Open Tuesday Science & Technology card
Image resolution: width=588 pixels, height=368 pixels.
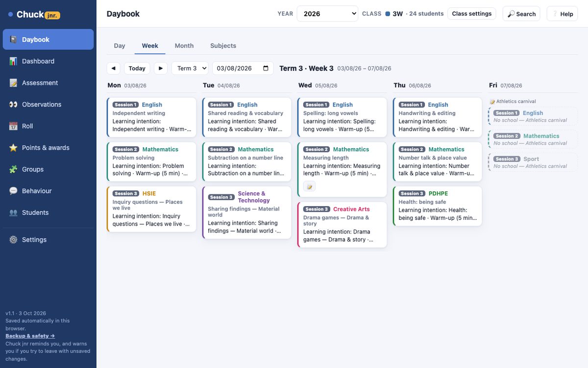(247, 212)
